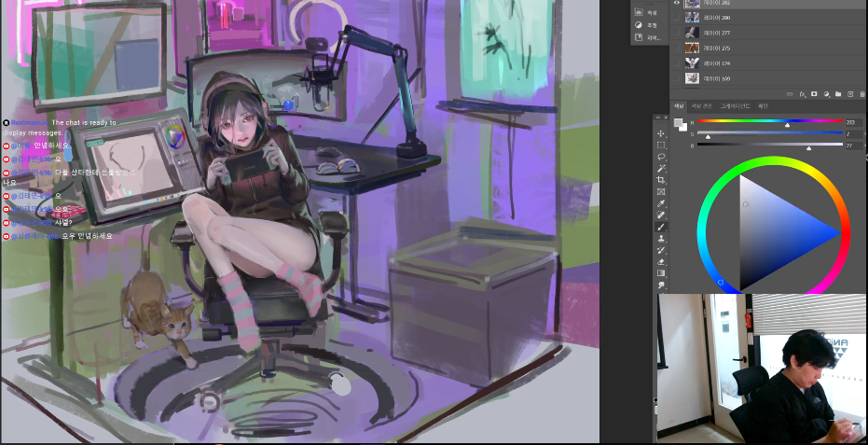868x445 pixels.
Task: Select the Crop tool
Action: point(661,180)
